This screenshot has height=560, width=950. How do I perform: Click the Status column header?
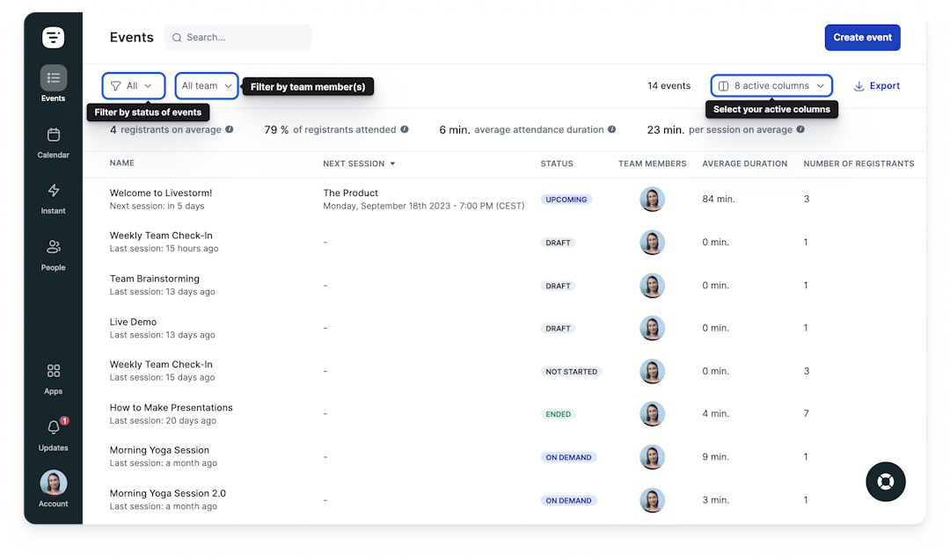(x=557, y=164)
